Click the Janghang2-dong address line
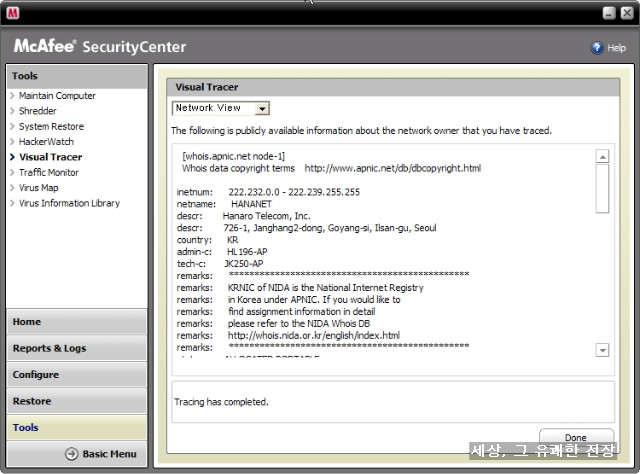Image resolution: width=640 pixels, height=474 pixels. [x=330, y=228]
